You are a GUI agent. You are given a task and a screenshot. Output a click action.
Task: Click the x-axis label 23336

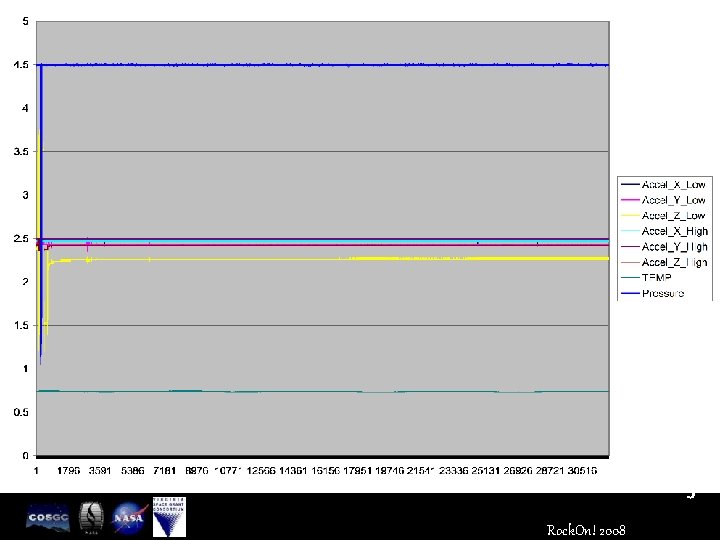454,471
